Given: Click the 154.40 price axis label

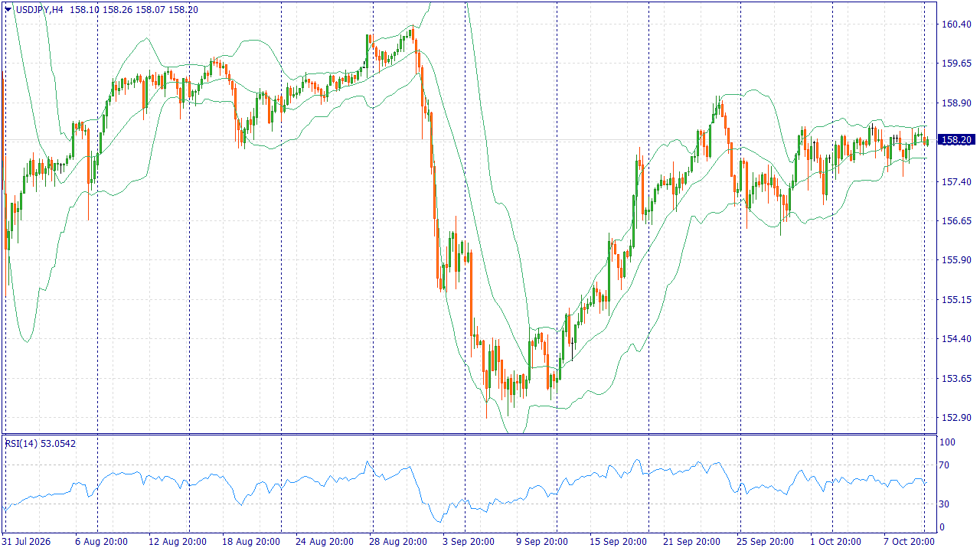Looking at the screenshot, I should pyautogui.click(x=955, y=339).
